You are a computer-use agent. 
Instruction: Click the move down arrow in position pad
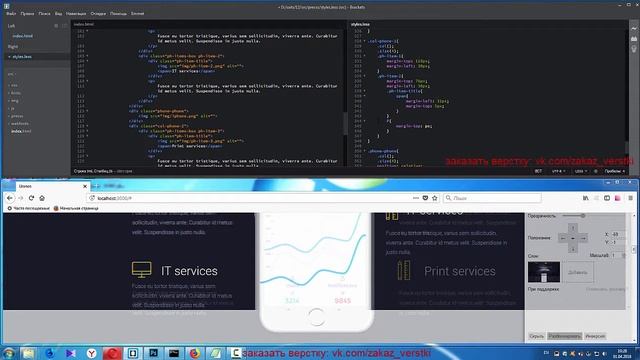click(573, 248)
